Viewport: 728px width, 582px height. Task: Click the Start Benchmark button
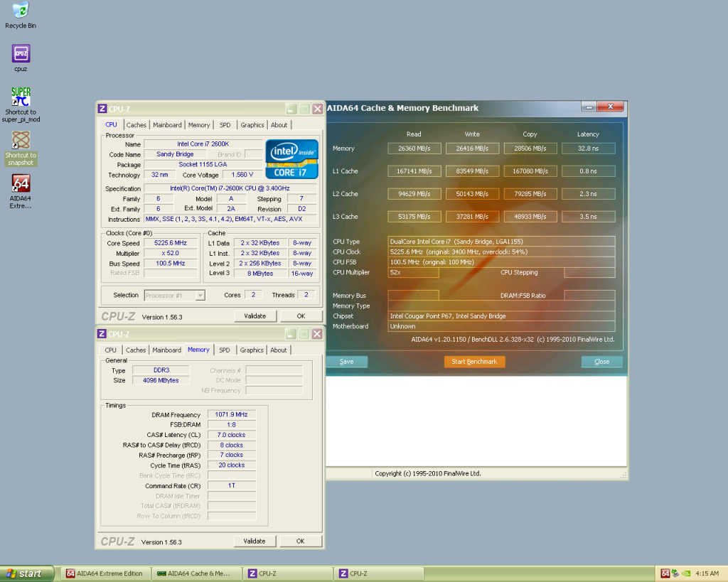[474, 362]
